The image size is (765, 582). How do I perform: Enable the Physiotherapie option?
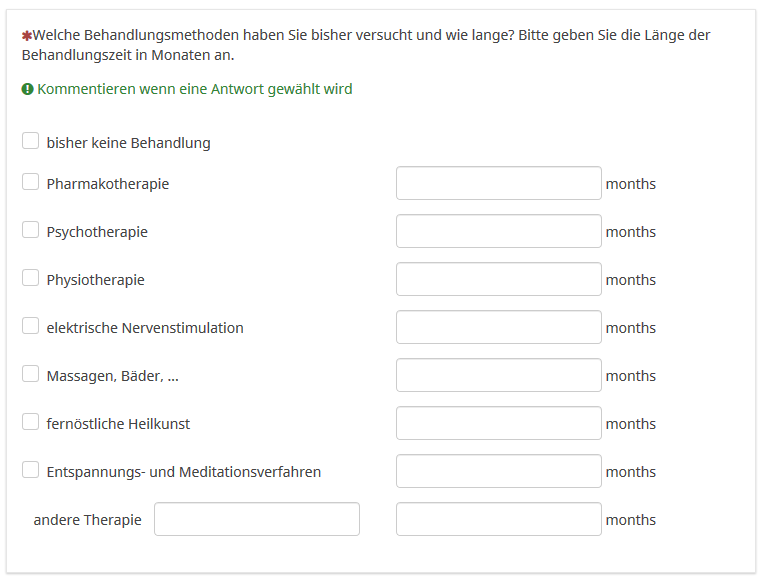point(31,279)
